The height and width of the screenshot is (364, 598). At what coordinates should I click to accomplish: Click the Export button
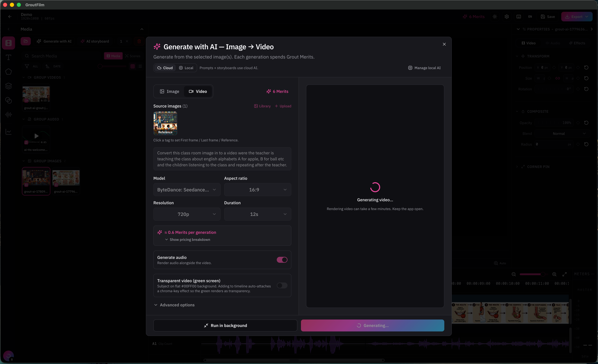(577, 17)
